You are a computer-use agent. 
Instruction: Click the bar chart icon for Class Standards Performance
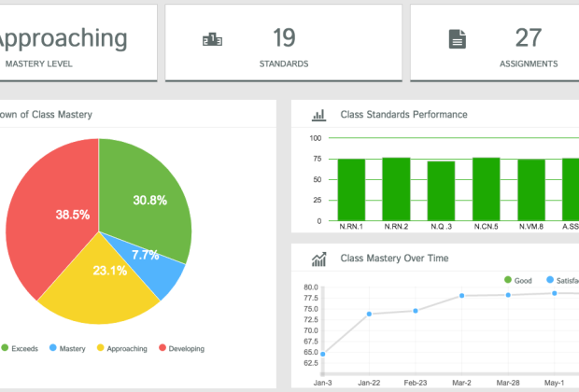pos(318,115)
